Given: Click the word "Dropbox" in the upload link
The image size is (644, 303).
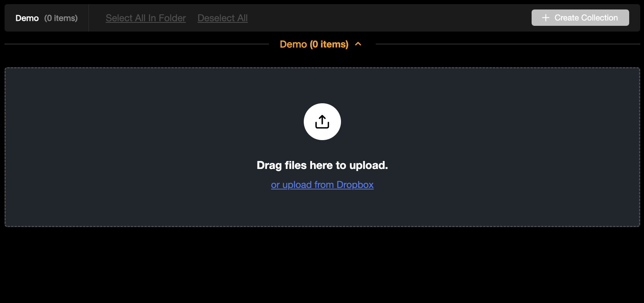Looking at the screenshot, I should (355, 185).
